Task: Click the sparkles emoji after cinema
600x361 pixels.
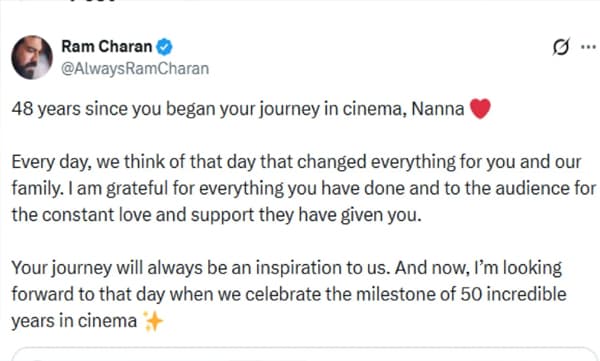Action: point(153,321)
